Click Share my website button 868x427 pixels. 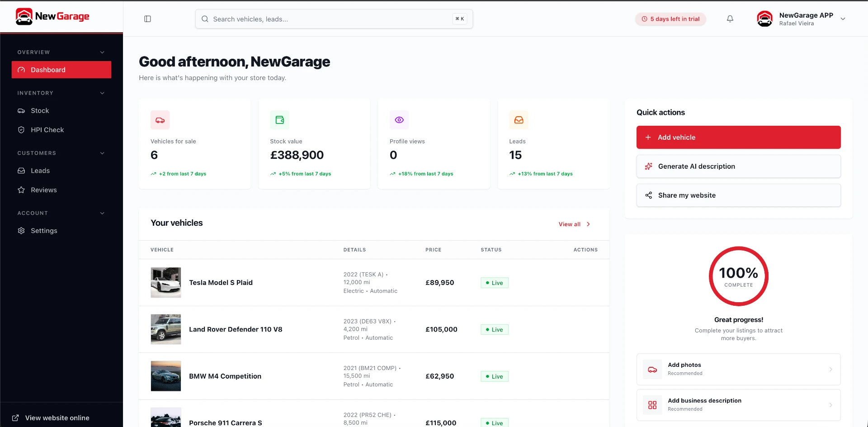(738, 195)
